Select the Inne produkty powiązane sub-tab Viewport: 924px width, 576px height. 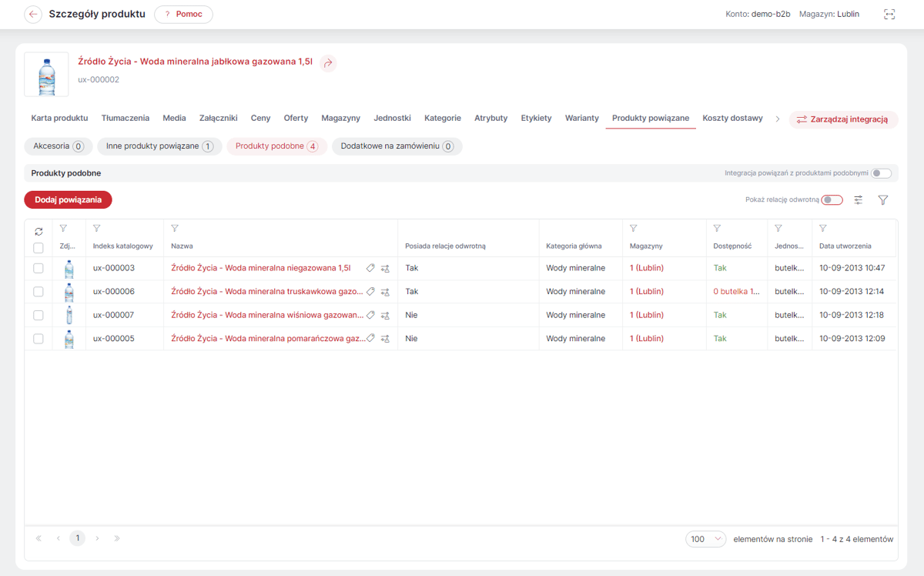click(x=159, y=146)
